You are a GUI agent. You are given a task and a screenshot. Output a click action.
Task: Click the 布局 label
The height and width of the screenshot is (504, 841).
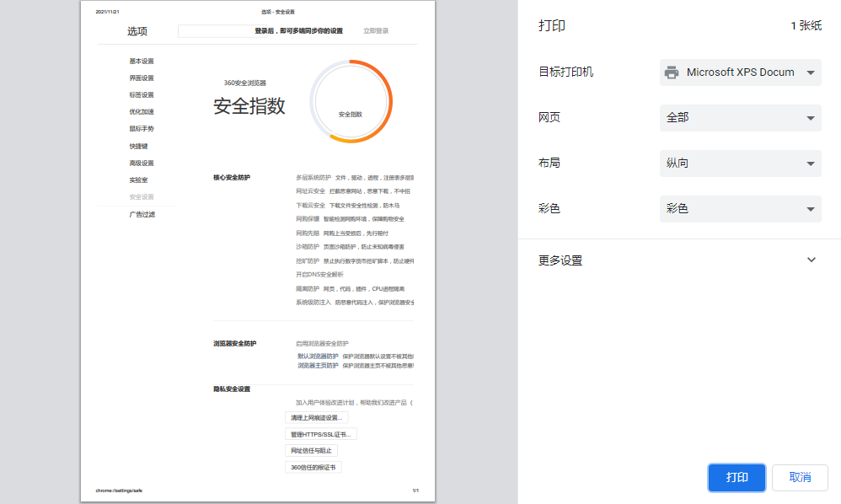pyautogui.click(x=549, y=163)
